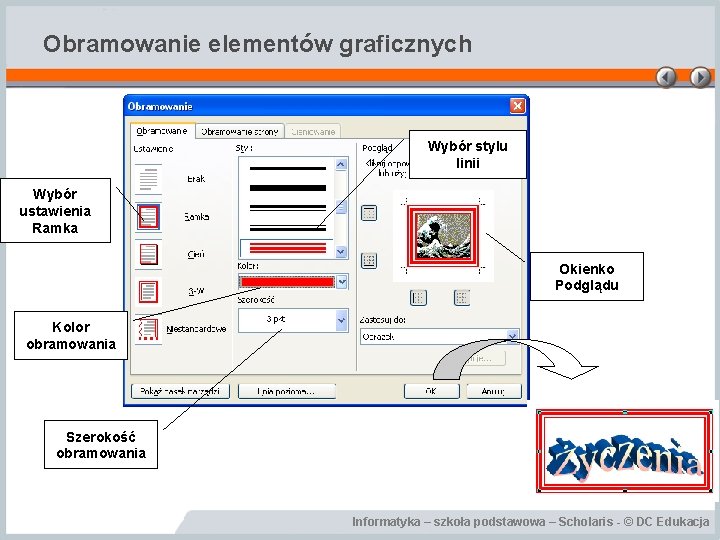Go to previous slide with left arrow
The image size is (720, 540).
coord(666,77)
